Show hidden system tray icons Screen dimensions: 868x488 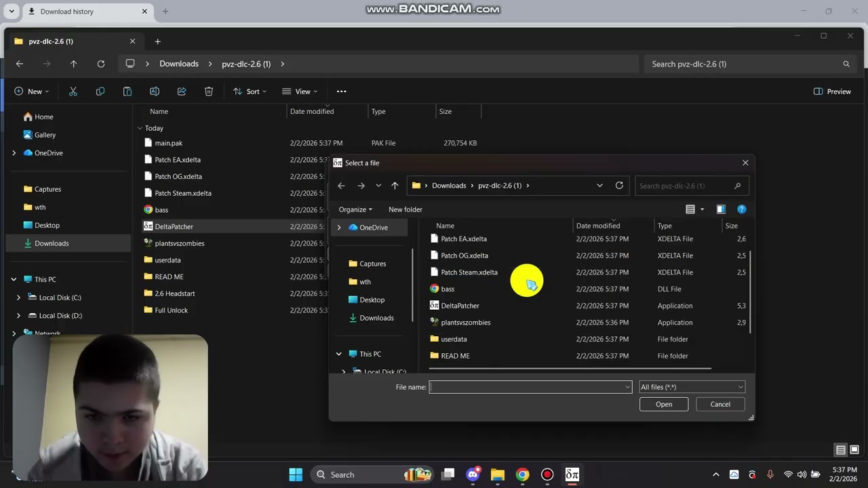coord(715,474)
